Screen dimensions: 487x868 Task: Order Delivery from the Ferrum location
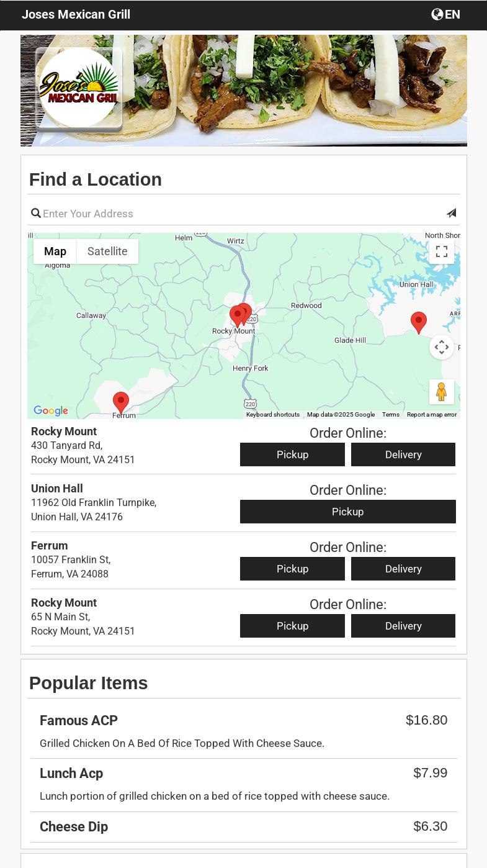tap(403, 569)
